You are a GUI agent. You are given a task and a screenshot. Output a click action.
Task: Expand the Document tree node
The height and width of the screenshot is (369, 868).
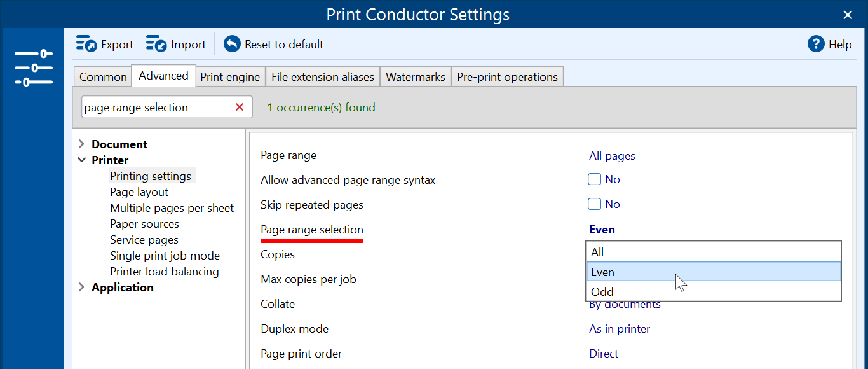(x=81, y=144)
